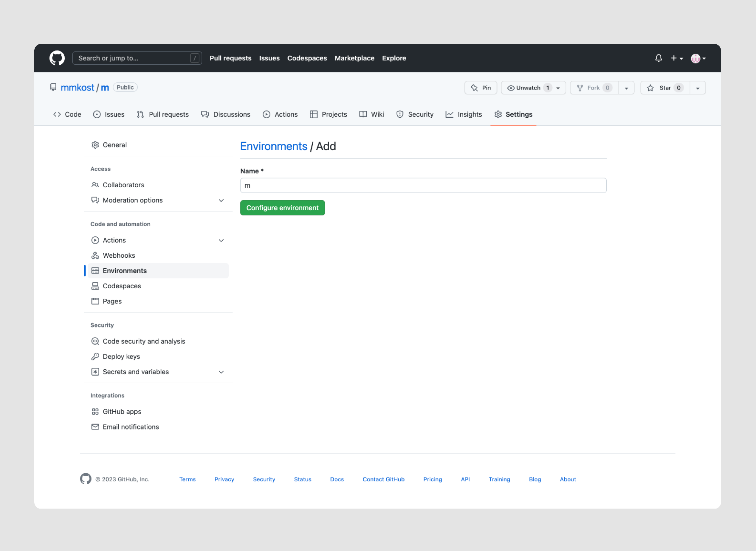Focus the Search or jump to field

(x=137, y=58)
